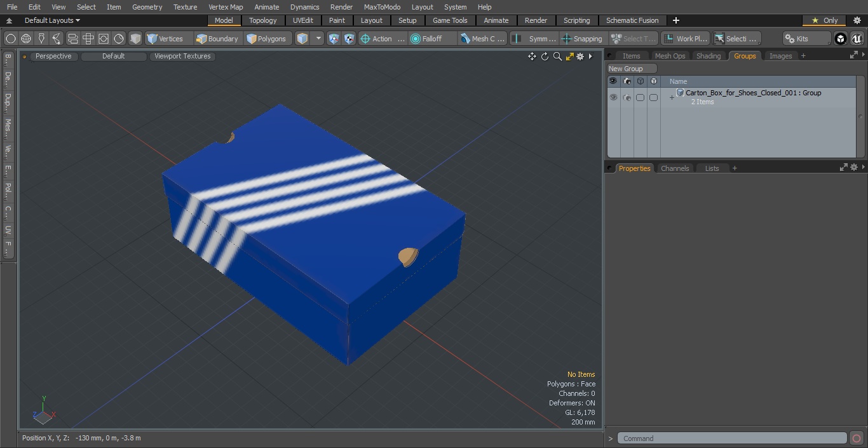Open dropdown arrow next to cube mode icon

pyautogui.click(x=319, y=39)
